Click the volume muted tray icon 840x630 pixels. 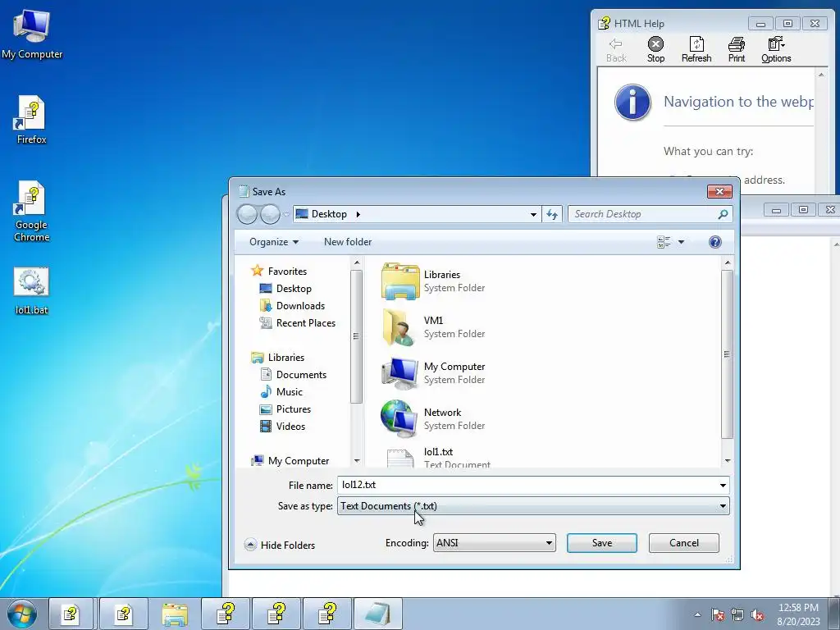pos(757,614)
